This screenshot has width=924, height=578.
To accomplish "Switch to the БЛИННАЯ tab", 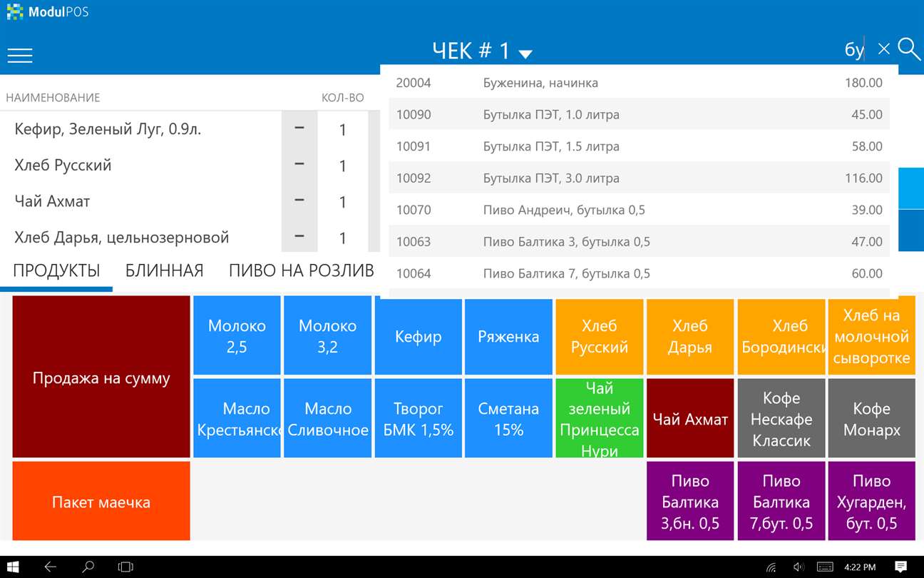I will [165, 271].
